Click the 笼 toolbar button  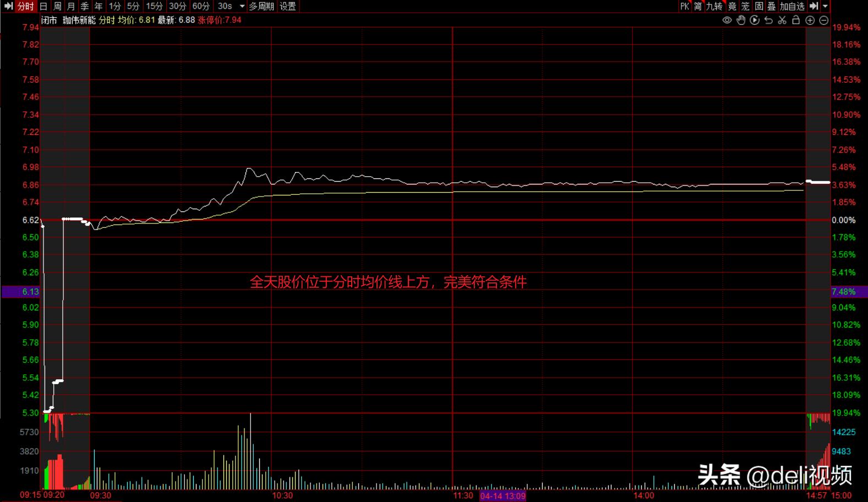[x=745, y=6]
